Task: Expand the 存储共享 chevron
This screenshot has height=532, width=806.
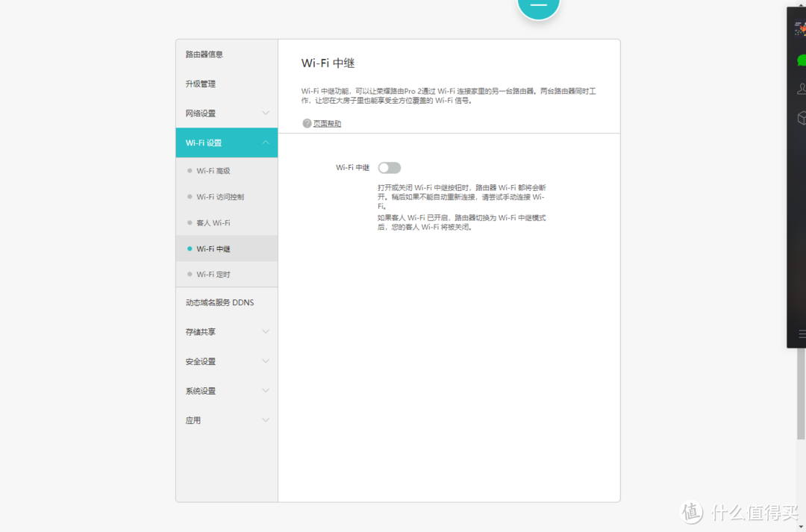Action: (x=266, y=331)
